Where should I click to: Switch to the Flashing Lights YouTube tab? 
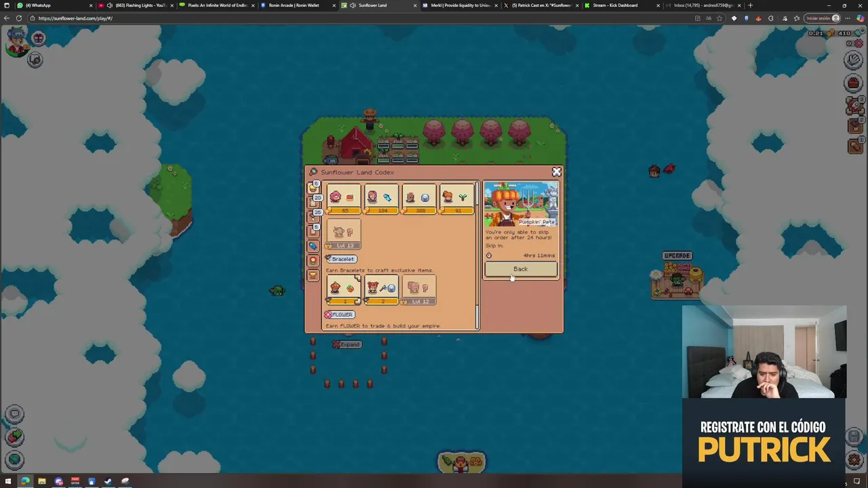(x=135, y=5)
